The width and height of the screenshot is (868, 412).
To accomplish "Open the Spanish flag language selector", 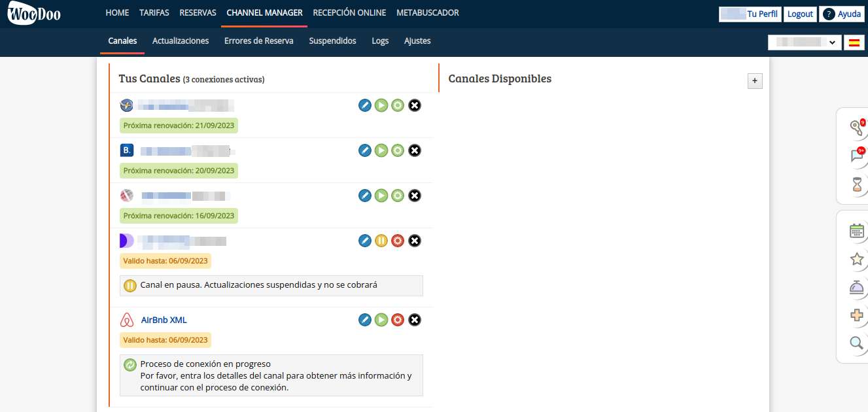I will tap(854, 43).
